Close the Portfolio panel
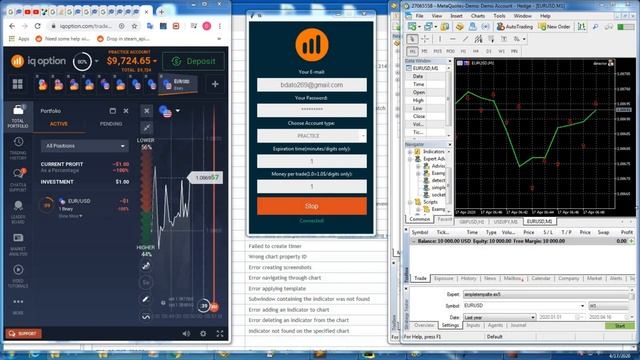The image size is (640, 360). 126,111
